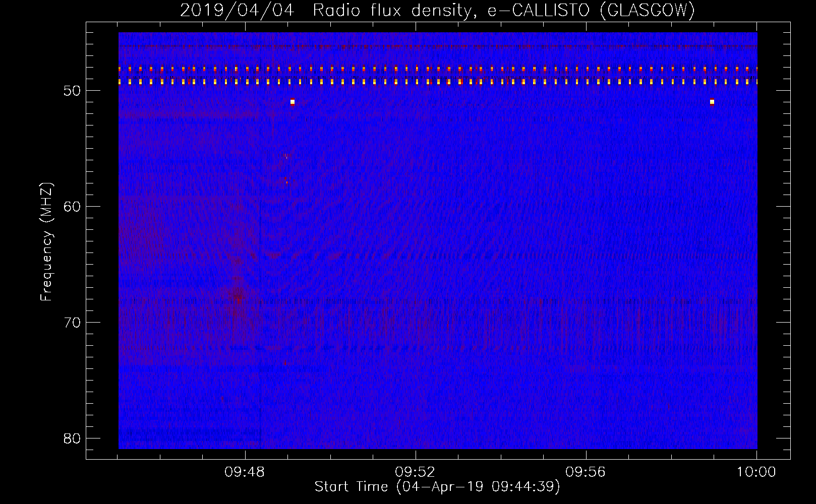This screenshot has height=504, width=816.
Task: Select the 09:56 time axis label
Action: (x=586, y=472)
